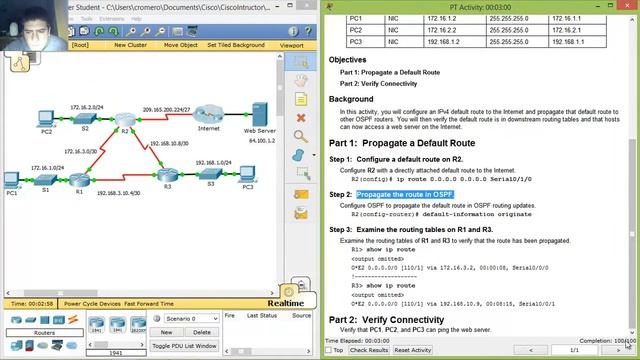
Task: Click Delete scenario button
Action: click(x=202, y=332)
